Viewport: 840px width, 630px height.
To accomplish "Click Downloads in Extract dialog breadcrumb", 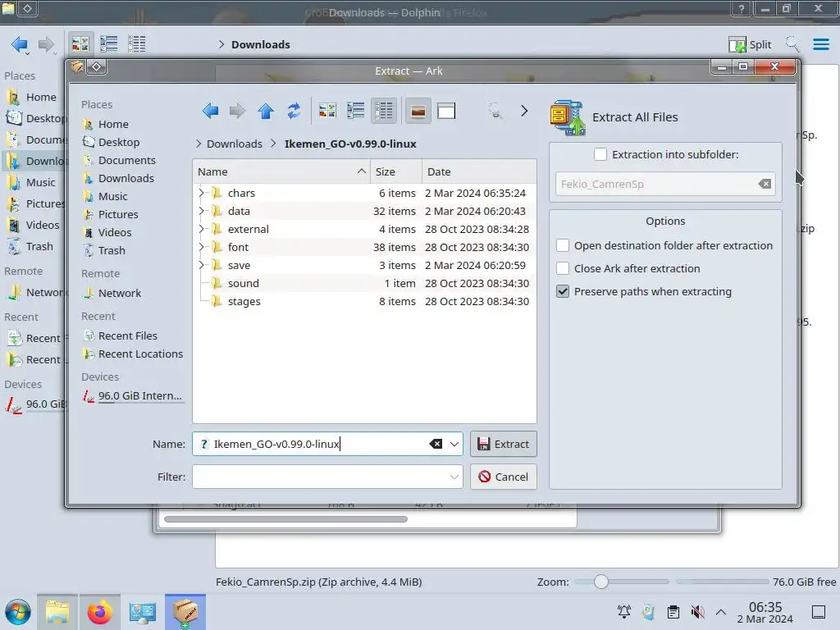I will [x=234, y=144].
